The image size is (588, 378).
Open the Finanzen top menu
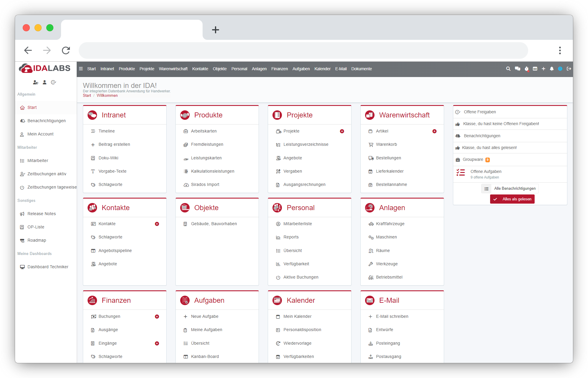(279, 69)
